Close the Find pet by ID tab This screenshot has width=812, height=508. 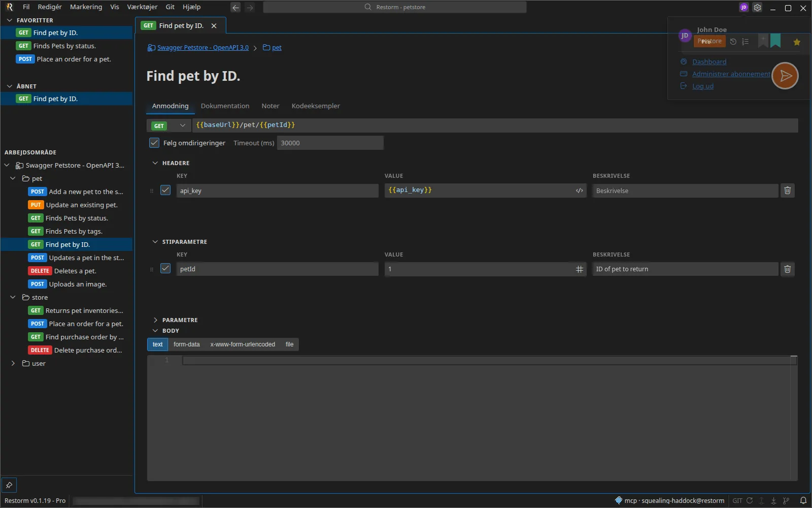[x=214, y=26]
